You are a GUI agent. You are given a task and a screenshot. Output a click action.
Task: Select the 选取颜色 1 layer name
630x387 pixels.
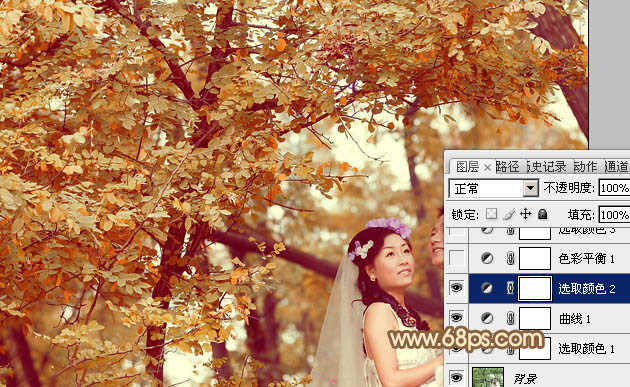point(586,348)
